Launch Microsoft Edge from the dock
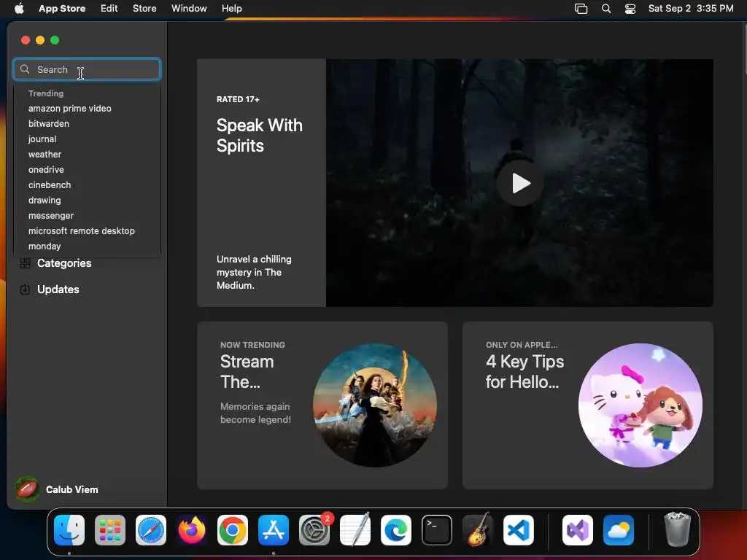This screenshot has width=747, height=560. (x=396, y=529)
